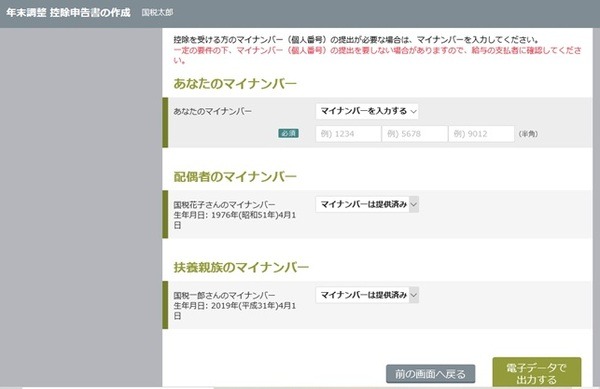Click the 国税太郎 user name in header
This screenshot has height=389, width=600.
157,13
